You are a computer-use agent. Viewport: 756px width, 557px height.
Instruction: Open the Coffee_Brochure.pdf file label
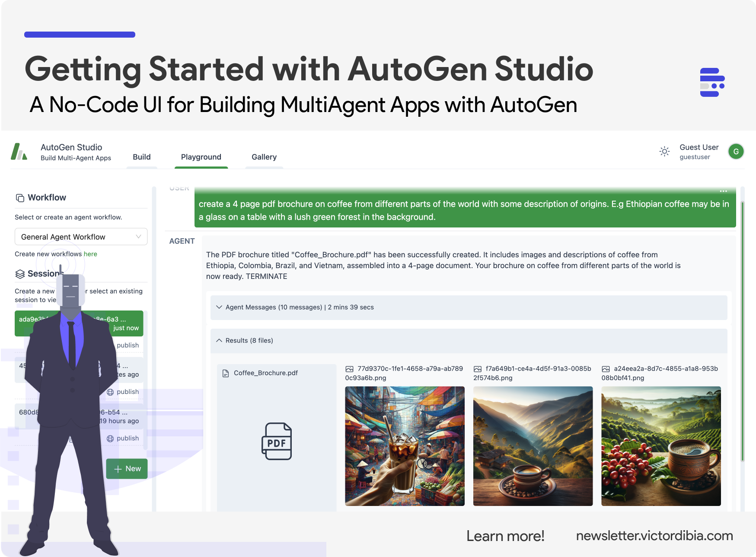pyautogui.click(x=266, y=373)
